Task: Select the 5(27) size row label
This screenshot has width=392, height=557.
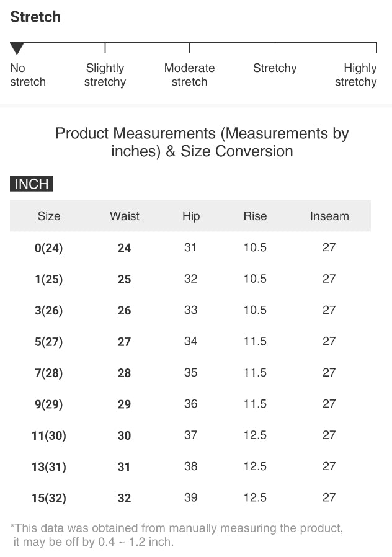Action: [x=49, y=342]
